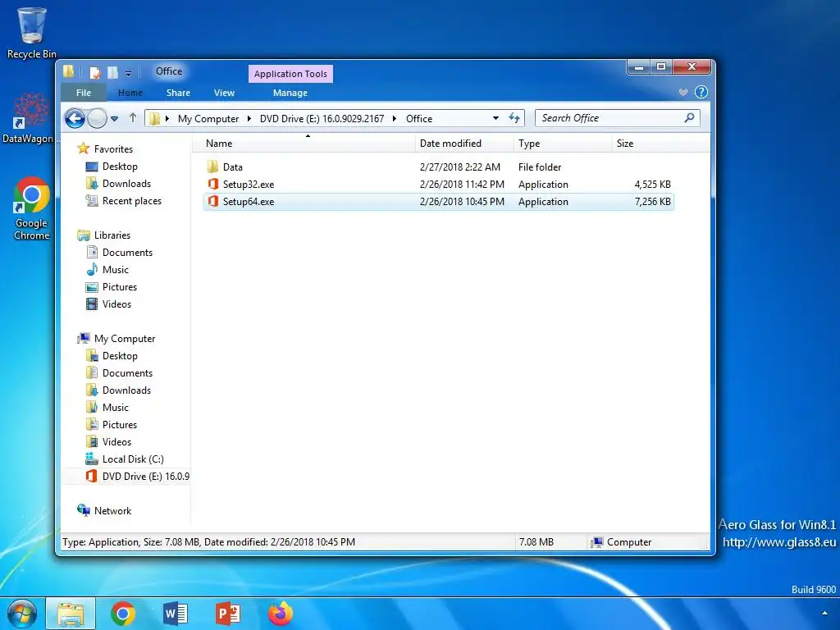Open the Libraries group
Image resolution: width=840 pixels, height=630 pixels.
[104, 235]
